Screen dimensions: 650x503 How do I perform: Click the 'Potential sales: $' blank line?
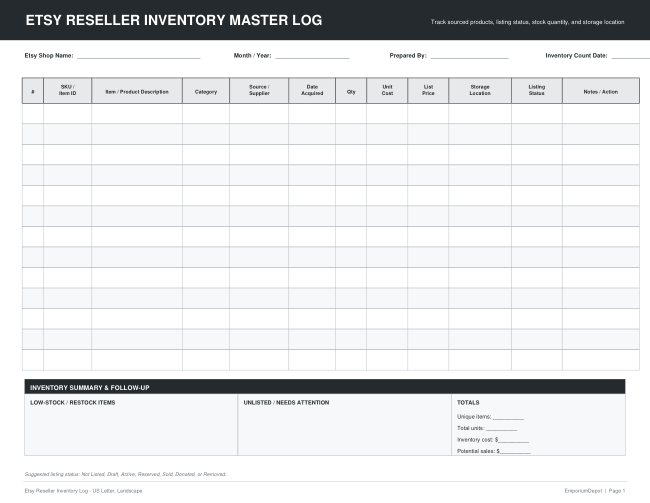coord(515,453)
